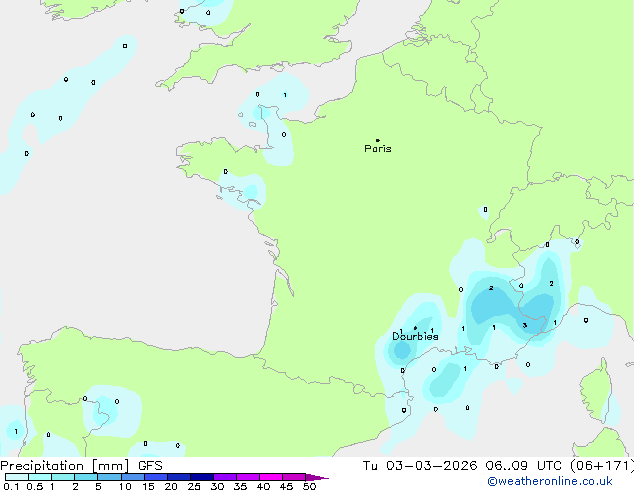The width and height of the screenshot is (634, 490).
Task: Pick the 1 to 2 mm legend swatch
Action: point(63,477)
